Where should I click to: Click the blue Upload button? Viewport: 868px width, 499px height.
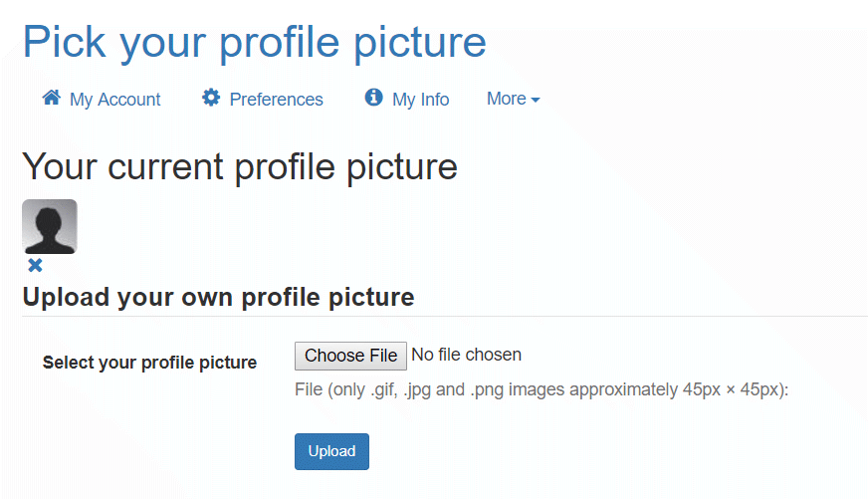(331, 451)
